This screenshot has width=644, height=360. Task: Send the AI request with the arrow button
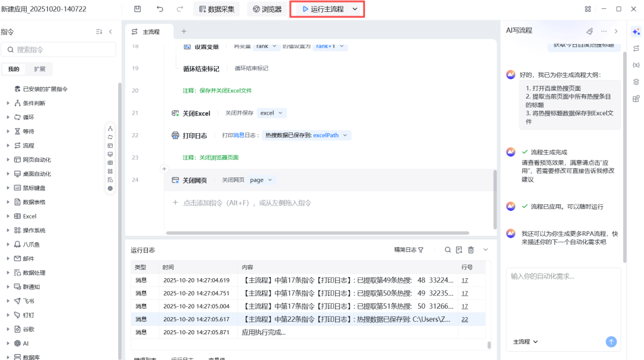click(x=611, y=341)
